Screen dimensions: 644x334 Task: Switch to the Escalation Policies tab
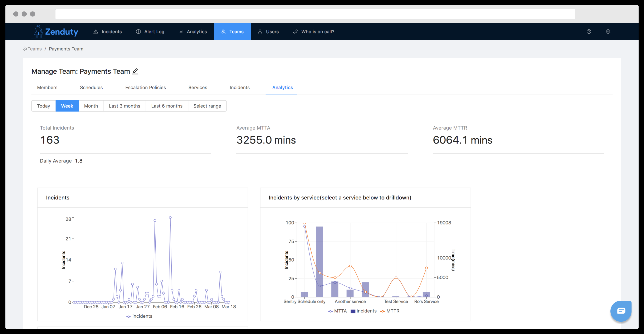tap(146, 87)
